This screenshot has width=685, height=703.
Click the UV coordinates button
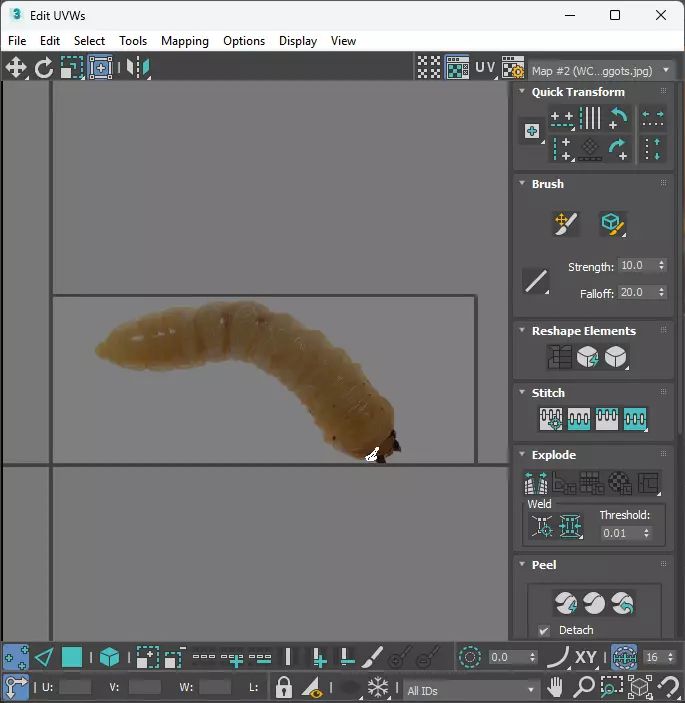click(x=485, y=68)
